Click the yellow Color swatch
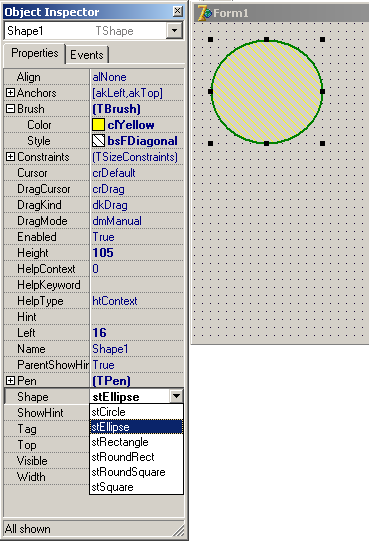369x541 pixels. (x=98, y=125)
